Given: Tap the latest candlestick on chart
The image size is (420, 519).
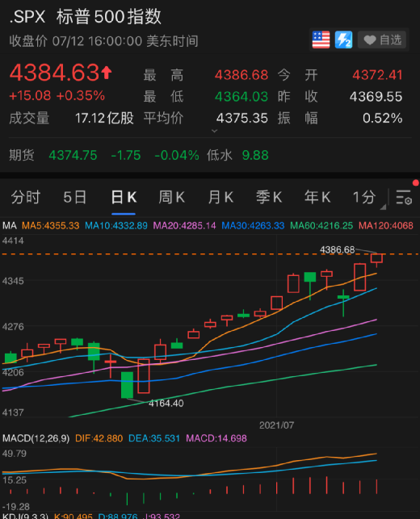Looking at the screenshot, I should (x=376, y=259).
